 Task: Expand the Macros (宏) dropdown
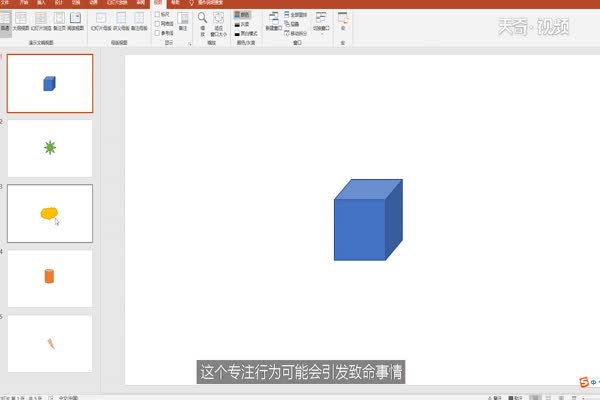click(343, 22)
